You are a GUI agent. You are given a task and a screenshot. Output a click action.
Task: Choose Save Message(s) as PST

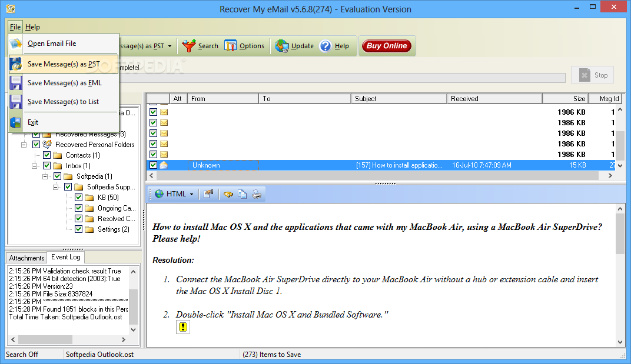[64, 64]
